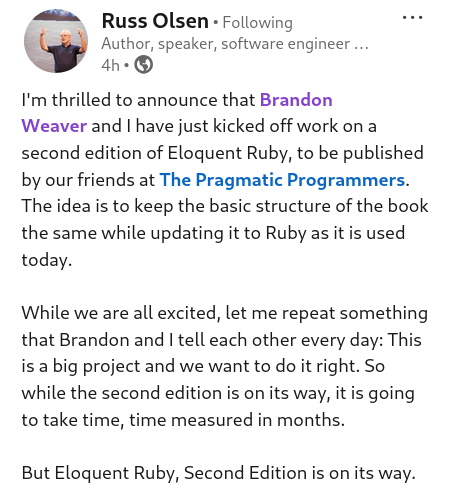Click the 4h post timestamp
Screen dimensions: 450x492
110,65
